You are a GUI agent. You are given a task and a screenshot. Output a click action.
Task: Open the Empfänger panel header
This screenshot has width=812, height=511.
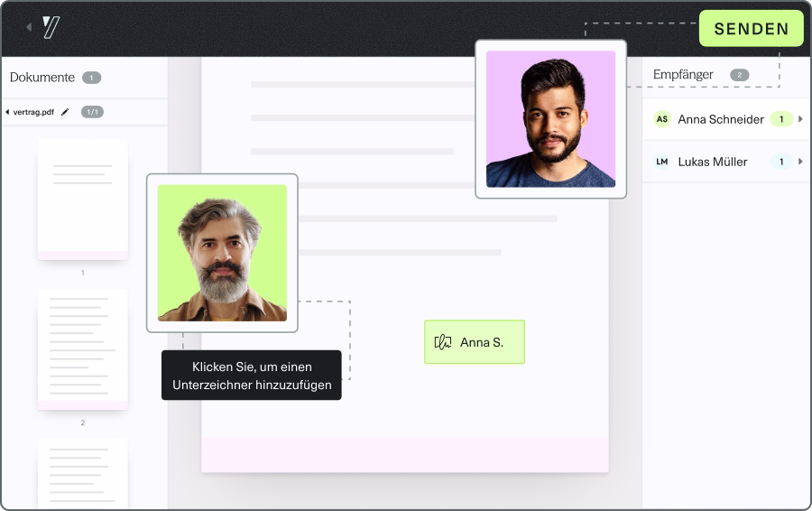coord(683,75)
